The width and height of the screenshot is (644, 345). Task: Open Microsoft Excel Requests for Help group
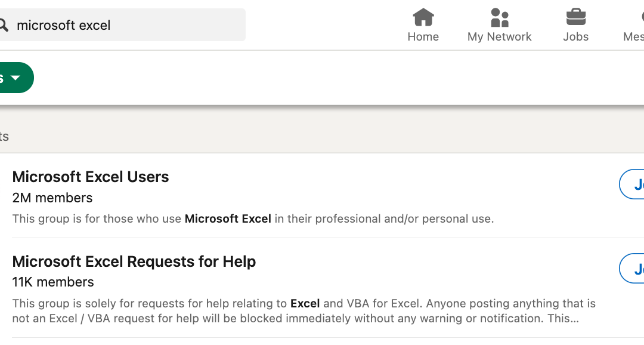coord(134,261)
